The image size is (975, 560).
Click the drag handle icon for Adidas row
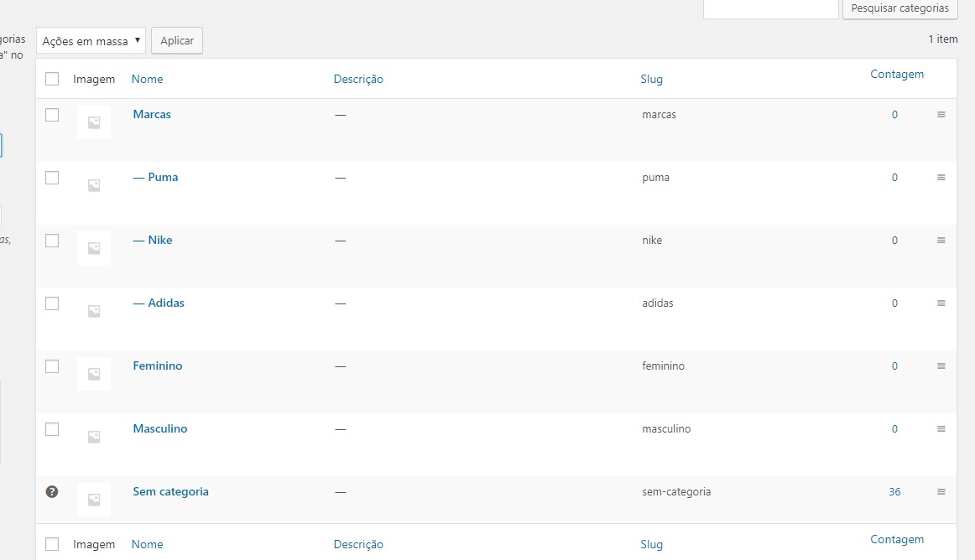point(941,303)
